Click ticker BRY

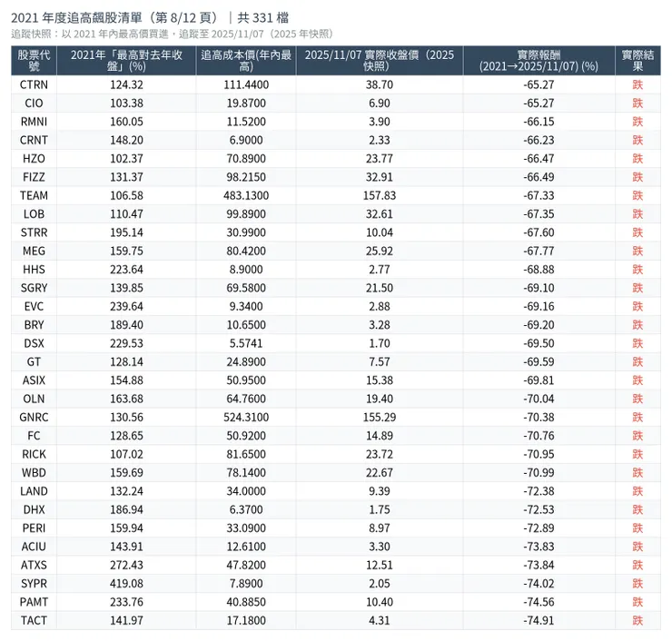[34, 325]
